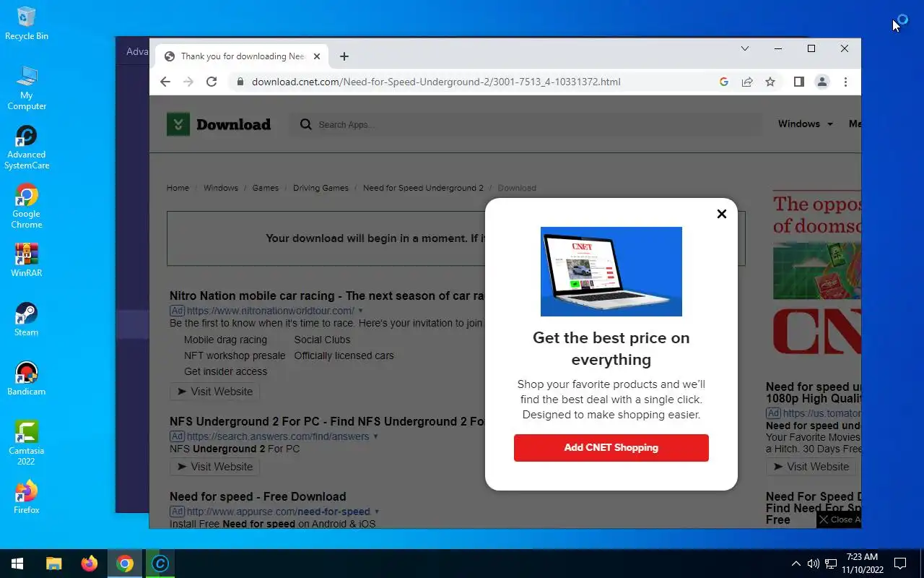Open Advanced SystemCare desktop icon
The width and height of the screenshot is (924, 578).
click(x=27, y=147)
